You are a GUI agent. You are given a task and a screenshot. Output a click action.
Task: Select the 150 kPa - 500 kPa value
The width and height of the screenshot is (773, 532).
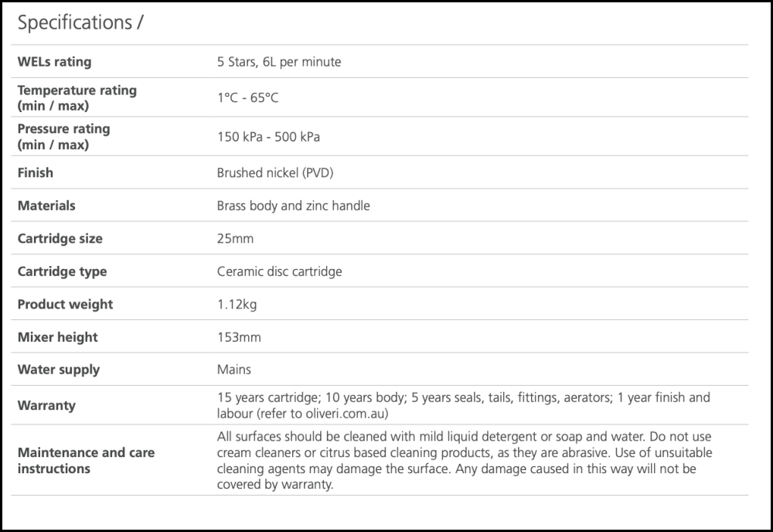(x=268, y=137)
